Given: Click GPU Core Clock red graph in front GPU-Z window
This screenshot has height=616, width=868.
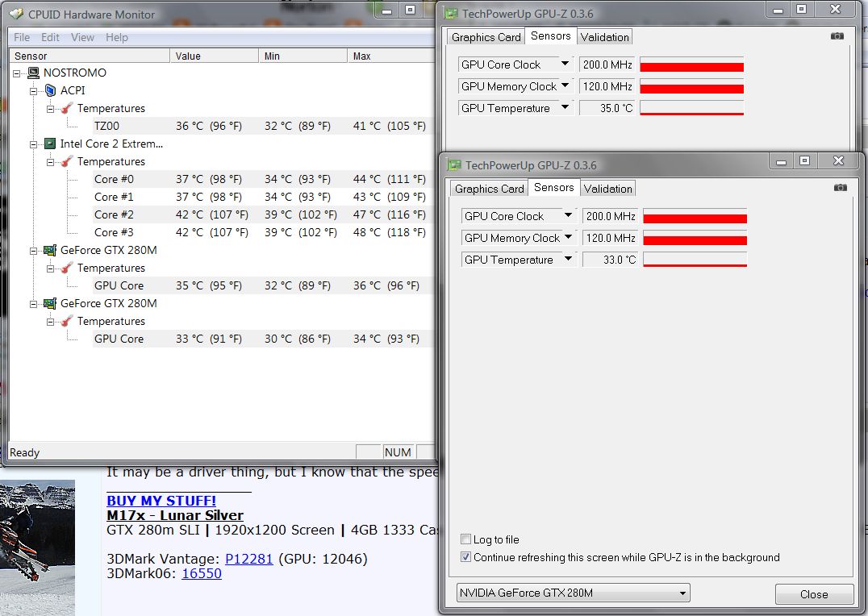Looking at the screenshot, I should coord(695,216).
